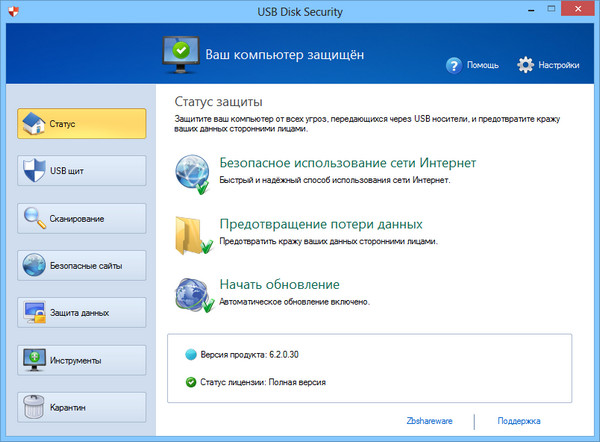Open Предотвращение потери данных heading

click(320, 224)
